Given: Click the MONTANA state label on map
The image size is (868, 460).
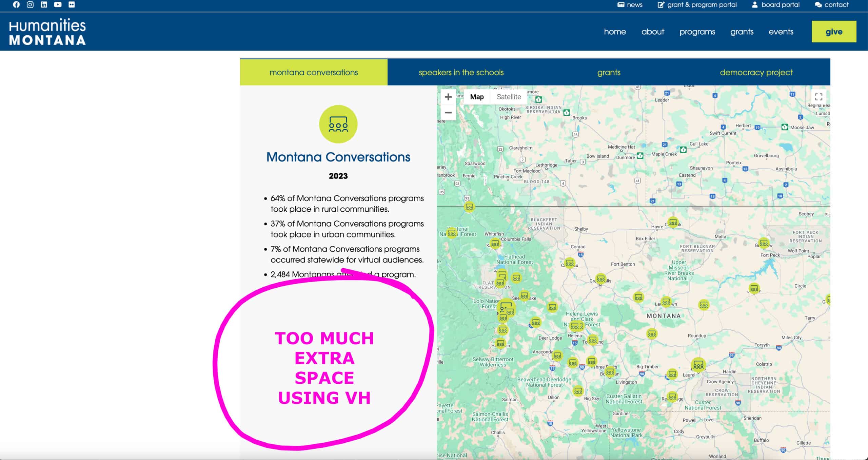Looking at the screenshot, I should tap(664, 316).
